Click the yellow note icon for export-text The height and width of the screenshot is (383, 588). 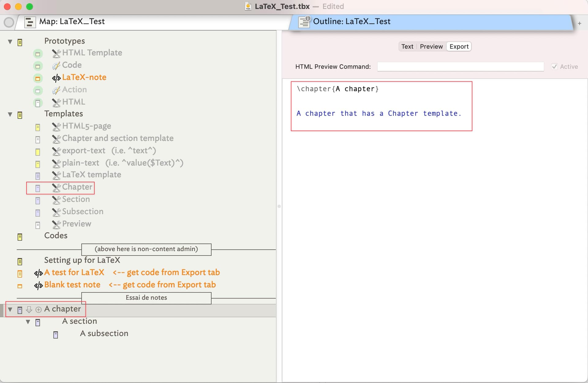point(38,152)
